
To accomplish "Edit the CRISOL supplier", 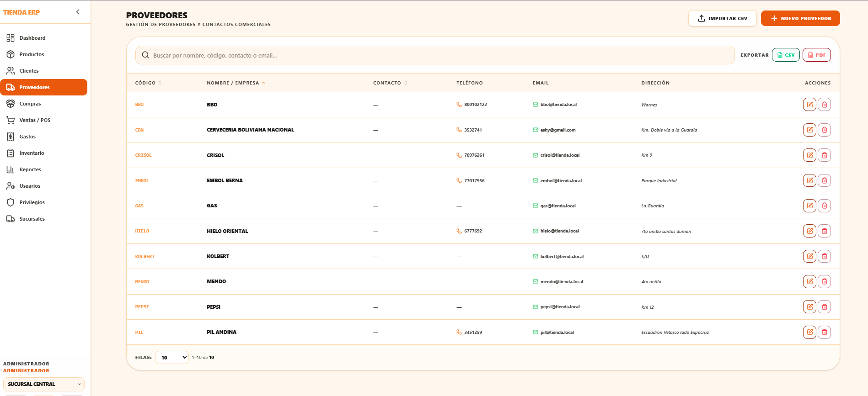I will coord(809,155).
